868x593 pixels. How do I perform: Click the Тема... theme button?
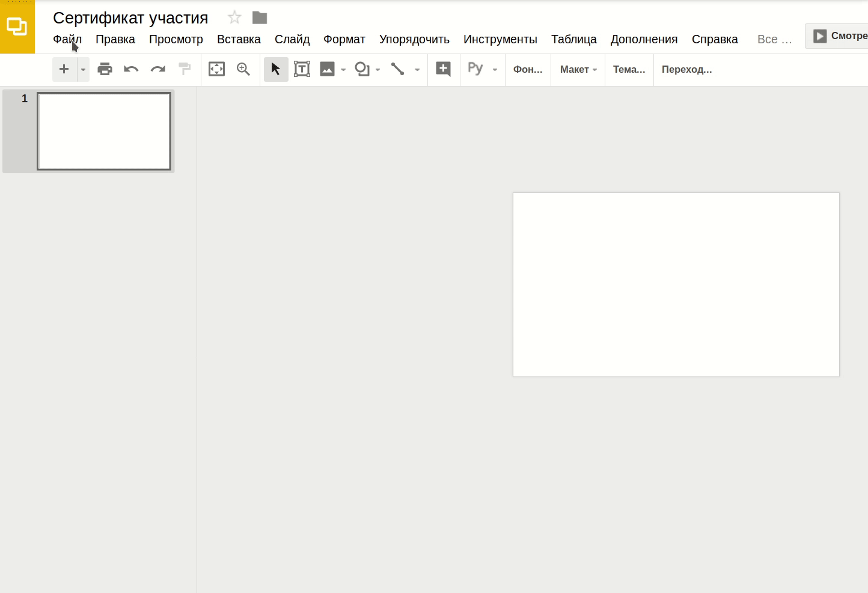click(x=629, y=69)
